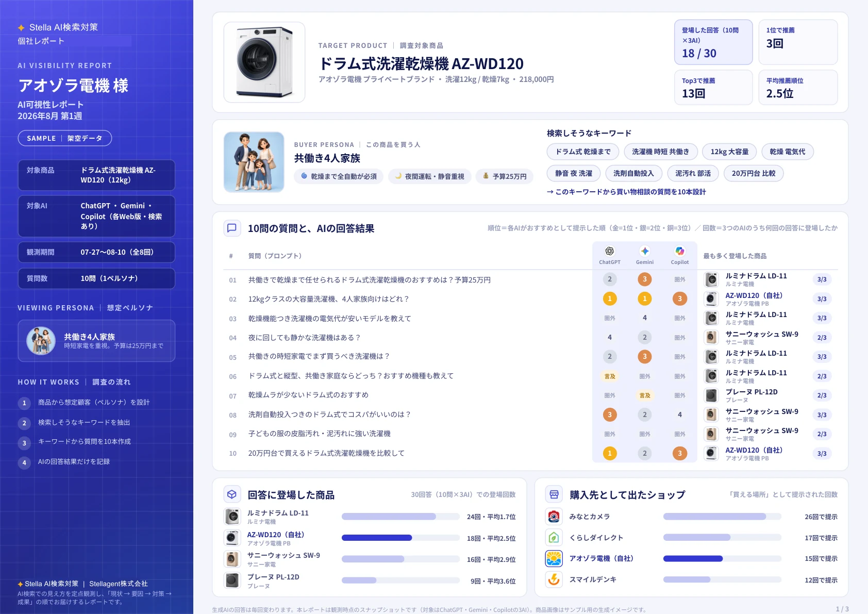
Task: Click プレーヌ PL-12D thumbnail in 回答に登場した商品 list
Action: tap(232, 580)
